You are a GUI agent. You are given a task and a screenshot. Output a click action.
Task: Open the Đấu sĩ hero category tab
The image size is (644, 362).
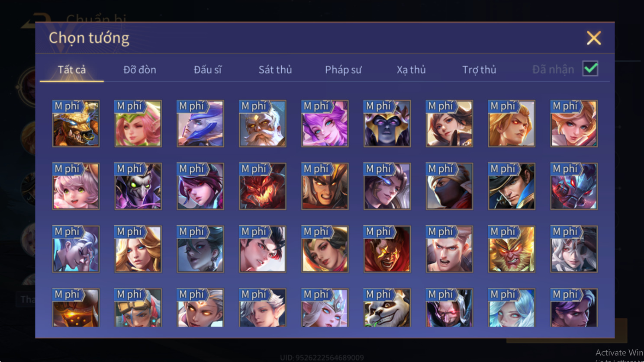pyautogui.click(x=208, y=70)
